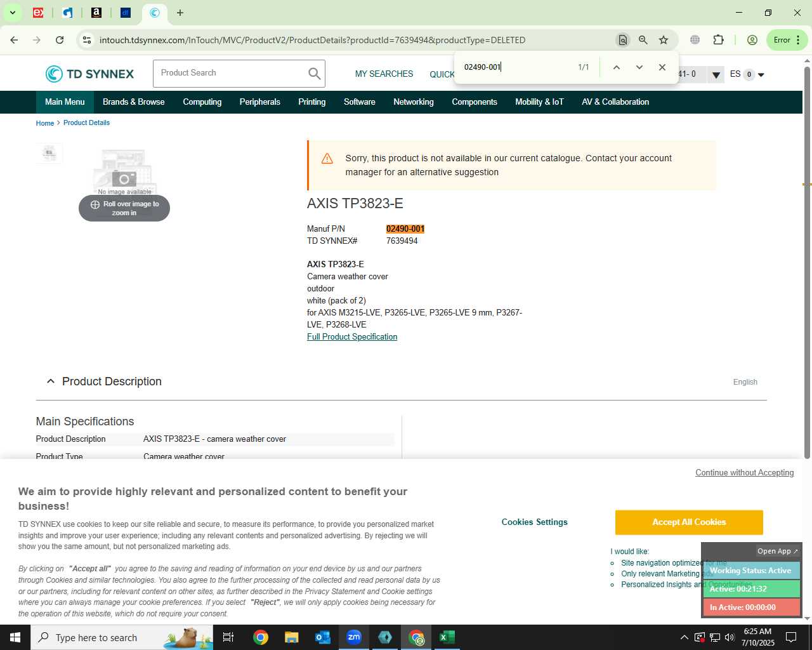Screen dimensions: 812x650
Task: Collapse the Product Description section
Action: tap(51, 381)
